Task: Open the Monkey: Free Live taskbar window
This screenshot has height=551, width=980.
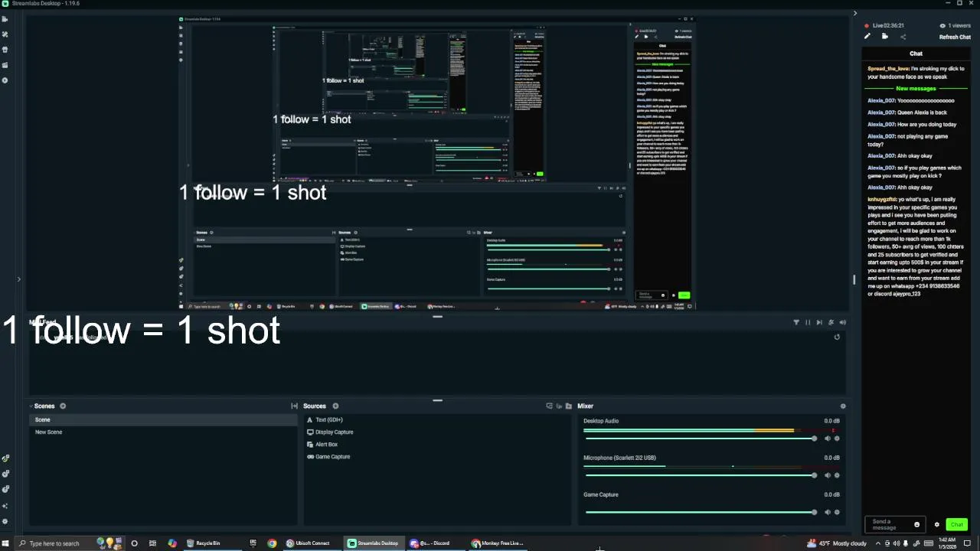Action: [x=498, y=543]
